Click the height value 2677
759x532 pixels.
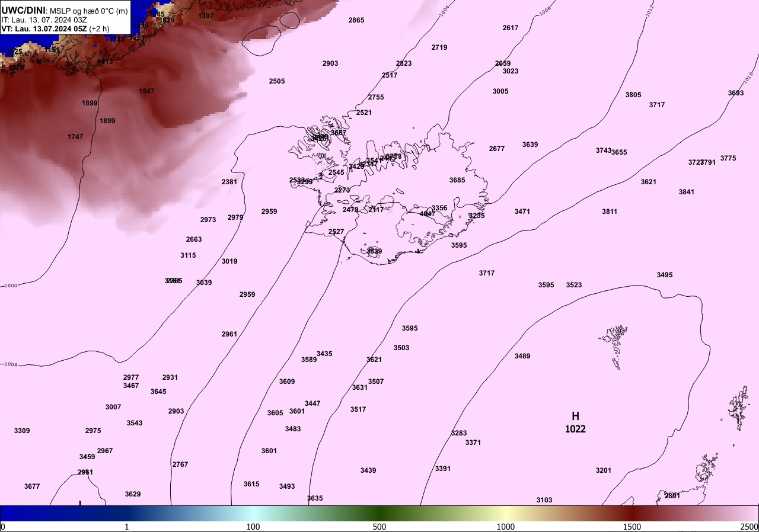click(497, 149)
